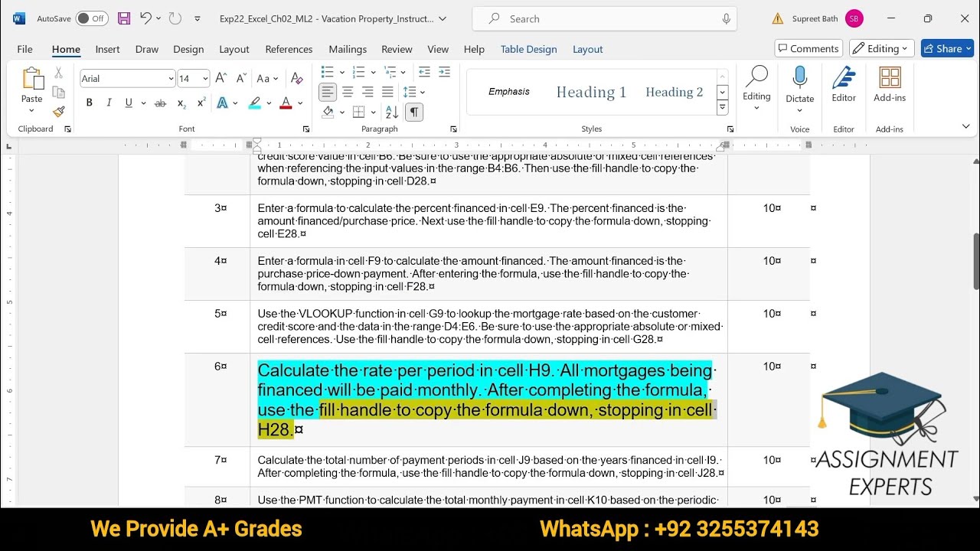
Task: Open Customize Quick Access Toolbar dropdown
Action: tap(198, 18)
